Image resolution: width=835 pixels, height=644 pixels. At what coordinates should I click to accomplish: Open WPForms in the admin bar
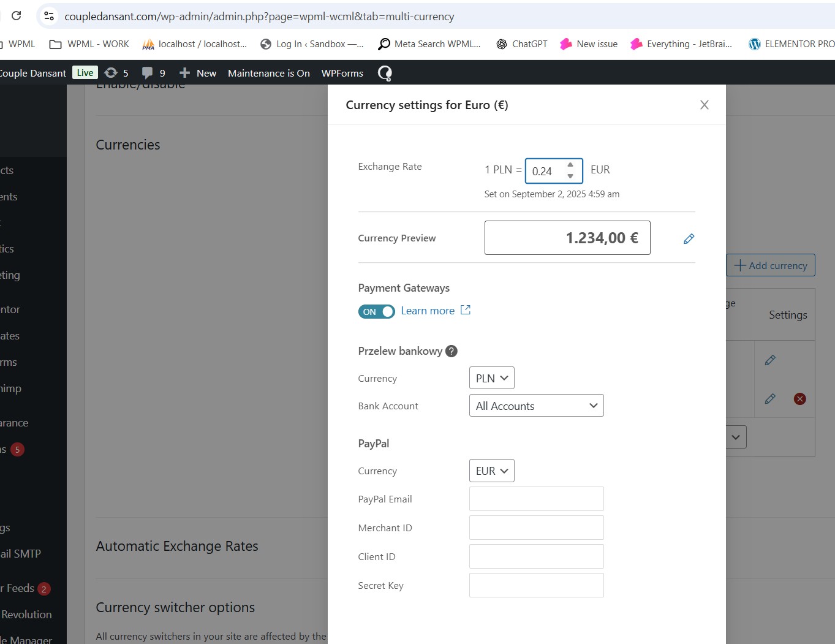point(342,73)
